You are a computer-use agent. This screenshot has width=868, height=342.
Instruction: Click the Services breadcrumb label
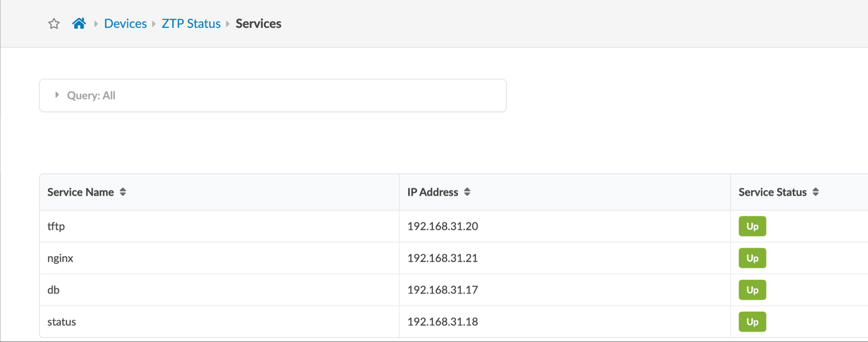click(258, 24)
